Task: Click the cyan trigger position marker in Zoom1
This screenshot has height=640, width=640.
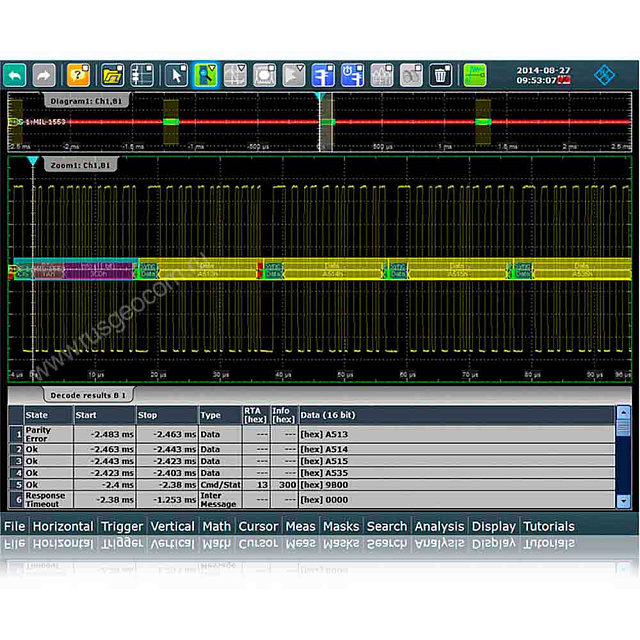Action: (x=32, y=161)
